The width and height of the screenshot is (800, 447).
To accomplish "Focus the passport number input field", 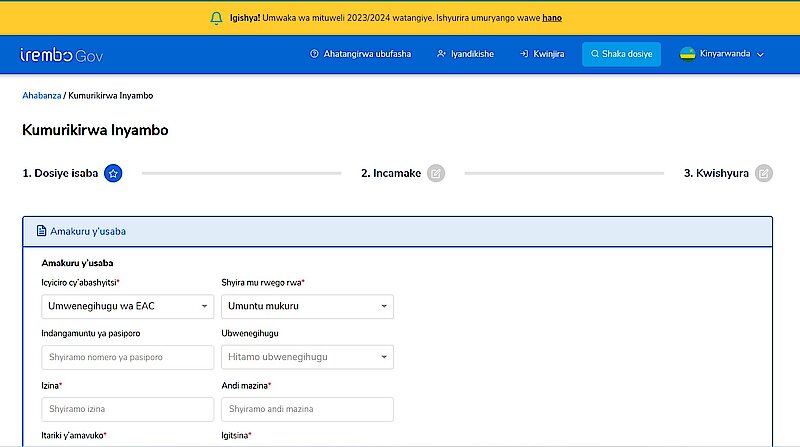I will (x=127, y=357).
